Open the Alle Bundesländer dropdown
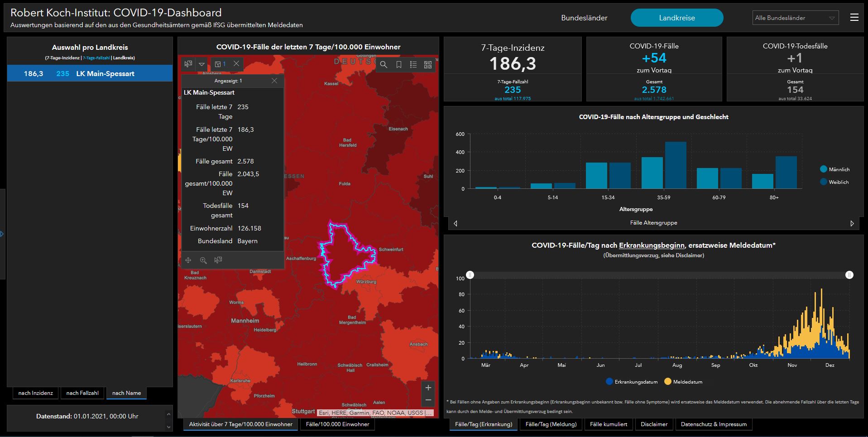 (795, 18)
